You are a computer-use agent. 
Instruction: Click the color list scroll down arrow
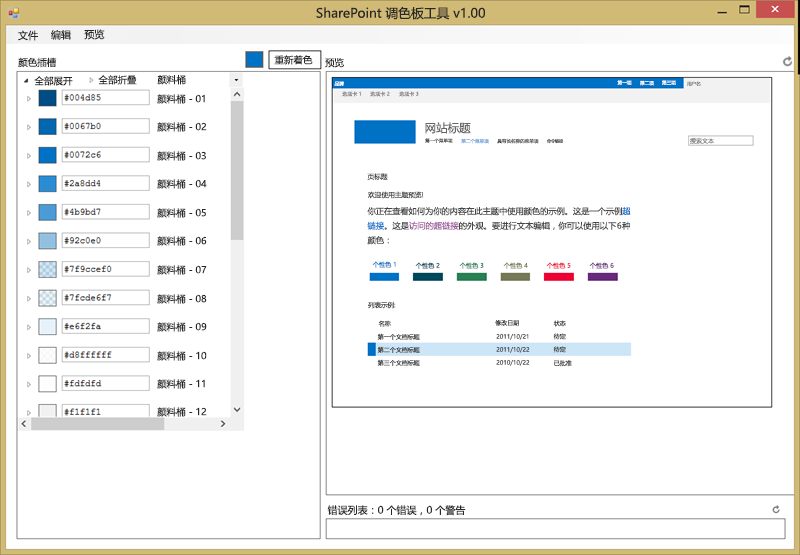coord(237,410)
